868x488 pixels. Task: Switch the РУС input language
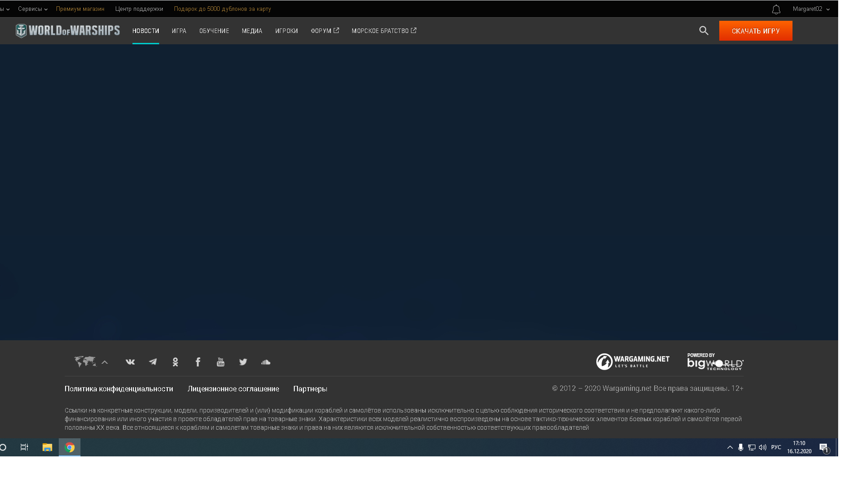[776, 447]
